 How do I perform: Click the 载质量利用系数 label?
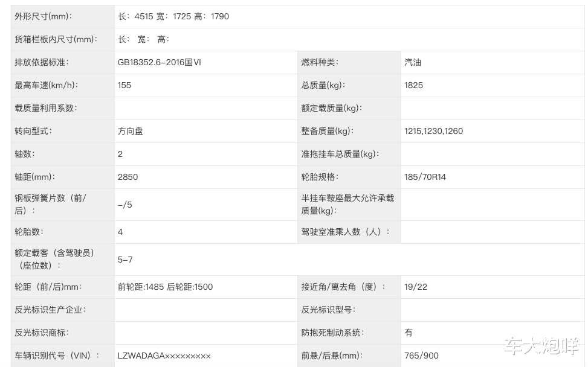click(x=46, y=108)
